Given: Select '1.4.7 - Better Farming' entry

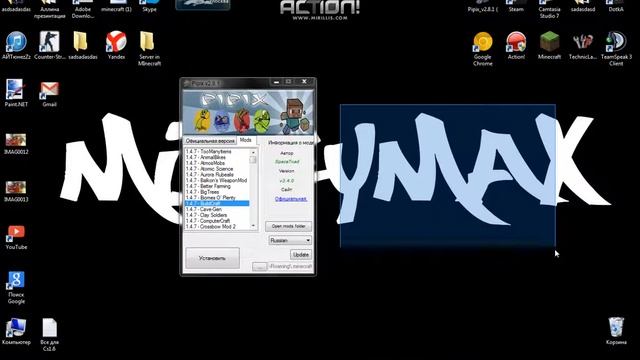Looking at the screenshot, I should point(217,186).
